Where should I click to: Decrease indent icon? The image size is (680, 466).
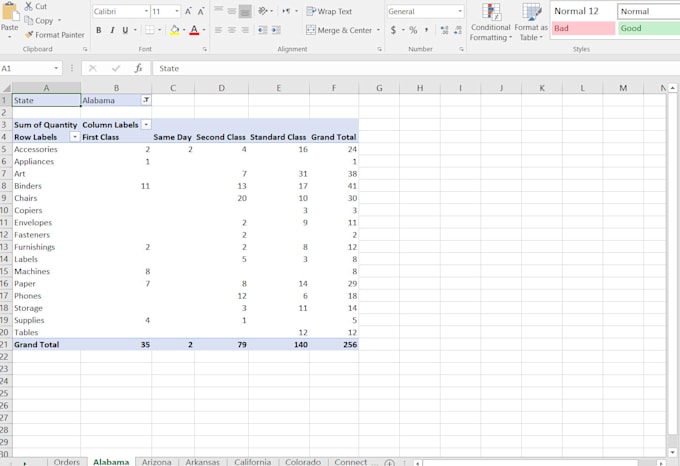tap(262, 30)
